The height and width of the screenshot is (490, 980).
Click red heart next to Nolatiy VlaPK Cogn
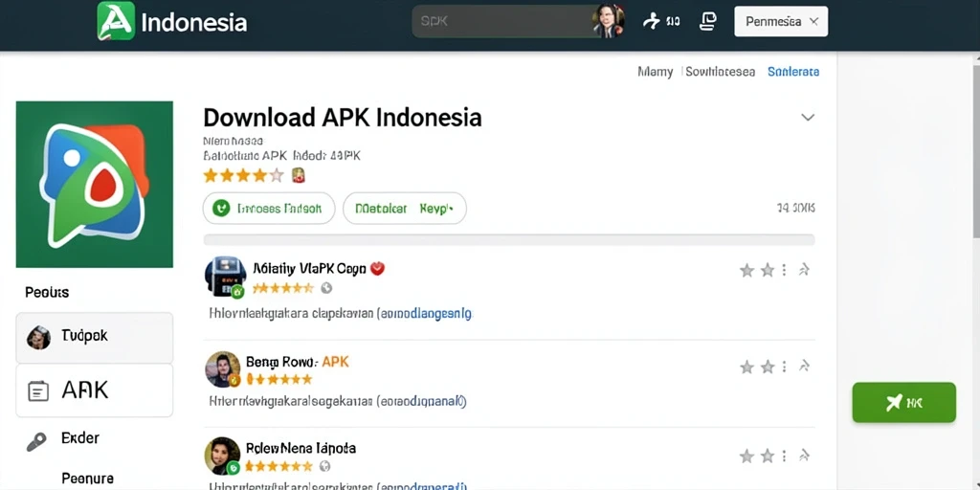click(x=377, y=268)
